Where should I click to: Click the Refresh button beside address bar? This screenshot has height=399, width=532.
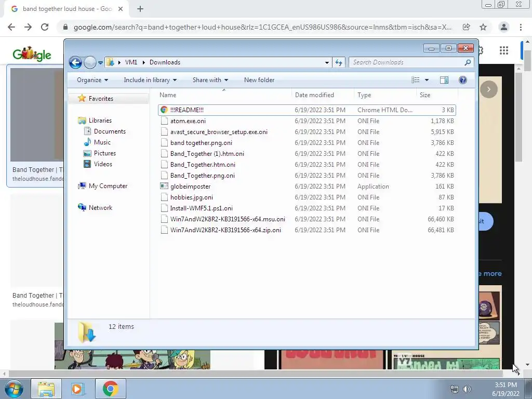(339, 62)
